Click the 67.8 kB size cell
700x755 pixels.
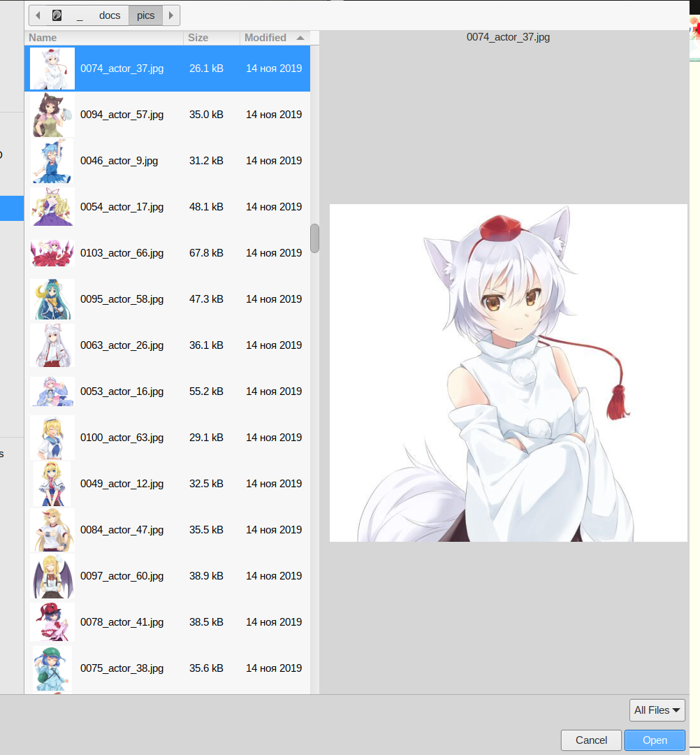[206, 253]
